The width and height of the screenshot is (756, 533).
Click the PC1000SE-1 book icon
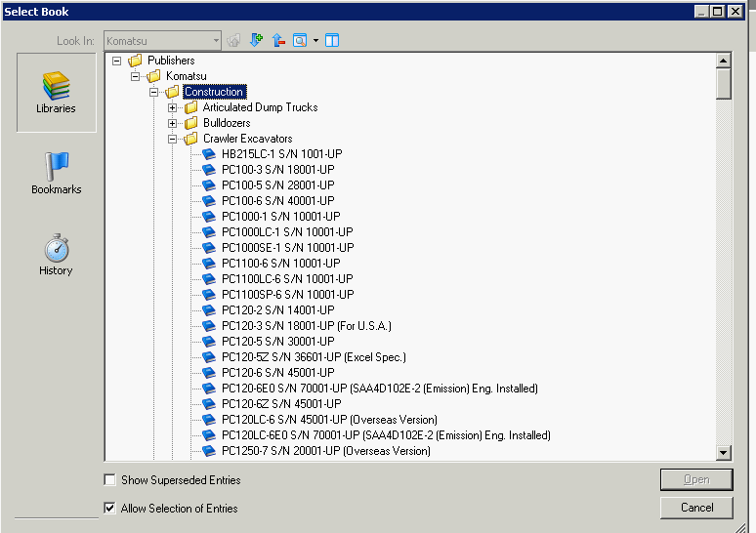click(209, 248)
